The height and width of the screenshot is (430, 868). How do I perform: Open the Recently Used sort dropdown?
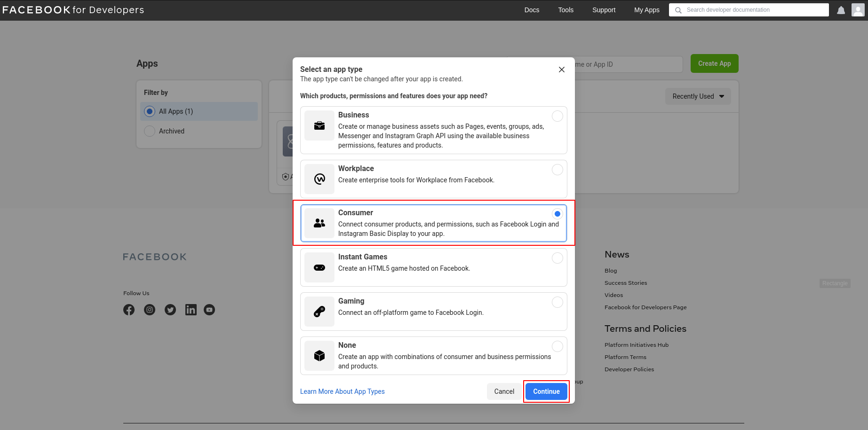[x=698, y=96]
